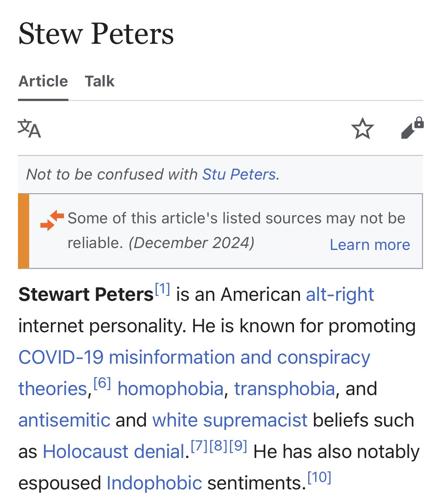
Task: Open the language selection icon
Action: coord(30,129)
